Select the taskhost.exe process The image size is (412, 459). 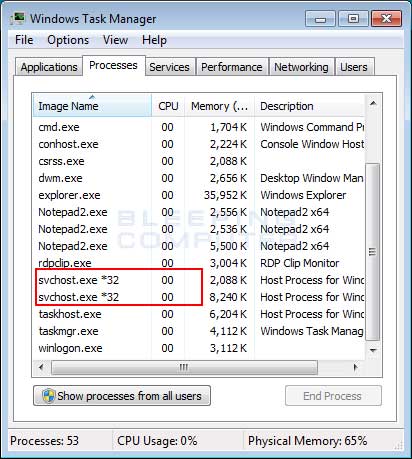pos(199,314)
